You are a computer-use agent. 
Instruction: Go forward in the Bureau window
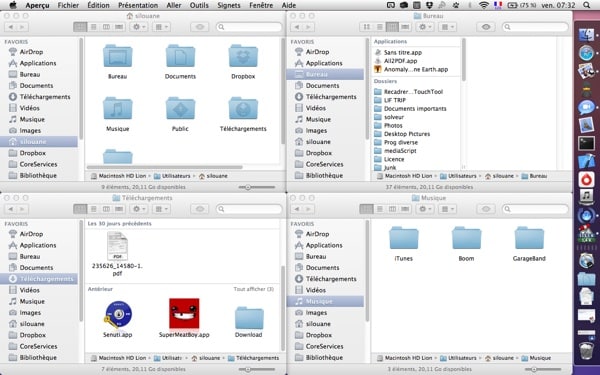(308, 27)
